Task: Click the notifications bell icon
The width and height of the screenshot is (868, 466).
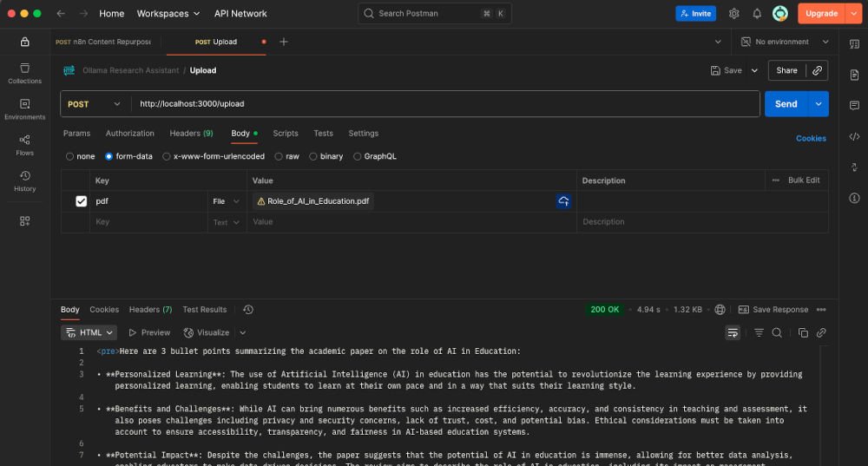Action: tap(757, 14)
